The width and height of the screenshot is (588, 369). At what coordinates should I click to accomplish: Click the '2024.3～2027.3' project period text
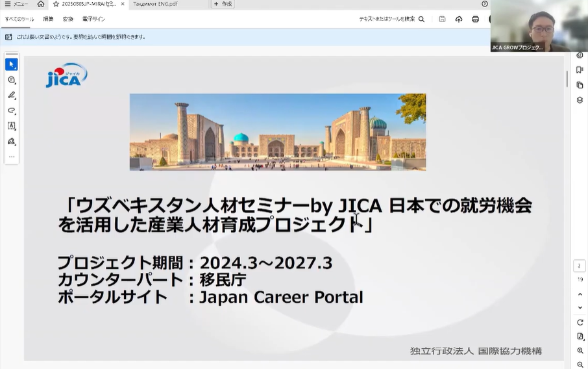266,262
